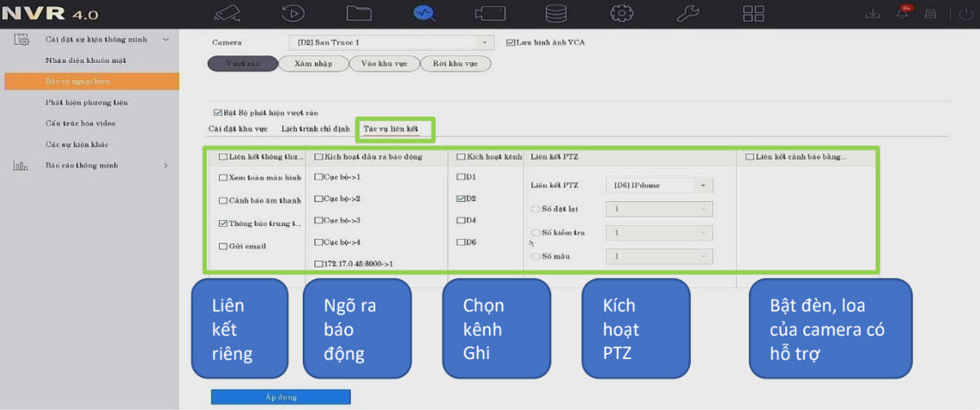The height and width of the screenshot is (410, 980).
Task: Click the power shutdown icon
Action: pos(965,14)
